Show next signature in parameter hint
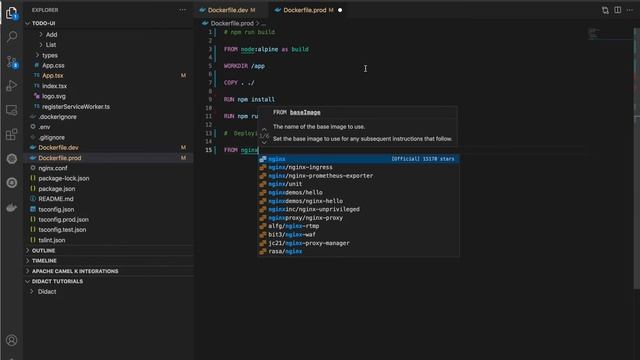 coord(264,142)
